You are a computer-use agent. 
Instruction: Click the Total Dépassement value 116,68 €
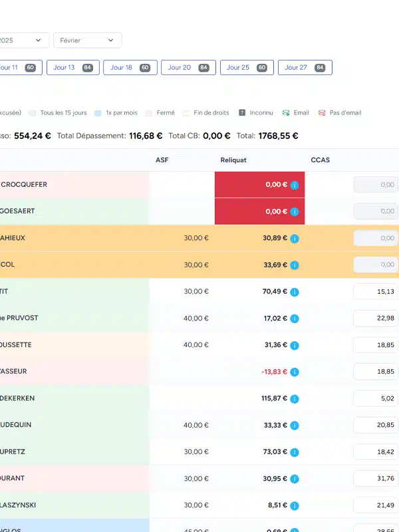coord(146,136)
